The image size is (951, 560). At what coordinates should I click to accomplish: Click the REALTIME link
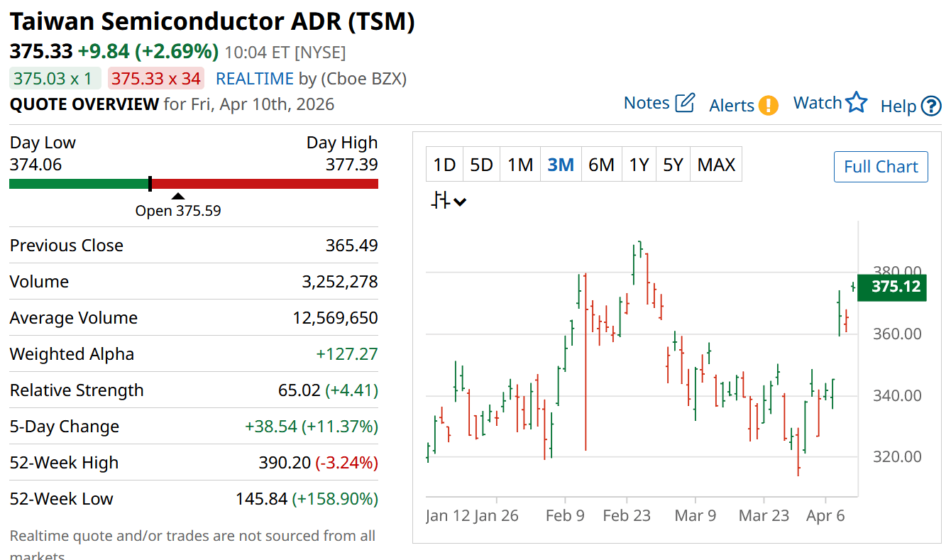255,78
